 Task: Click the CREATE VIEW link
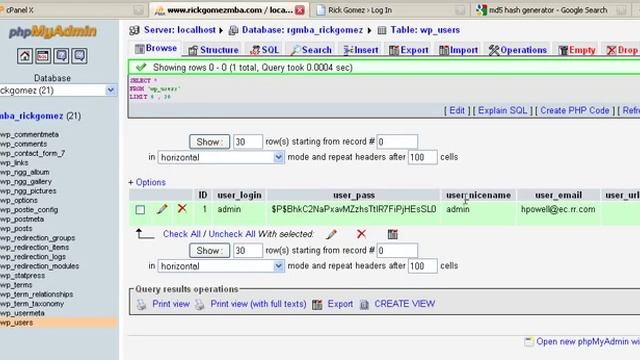(404, 304)
